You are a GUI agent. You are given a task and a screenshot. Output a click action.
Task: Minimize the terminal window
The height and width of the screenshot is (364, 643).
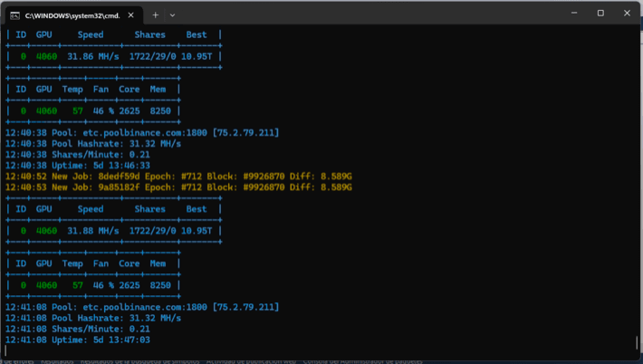coord(574,13)
